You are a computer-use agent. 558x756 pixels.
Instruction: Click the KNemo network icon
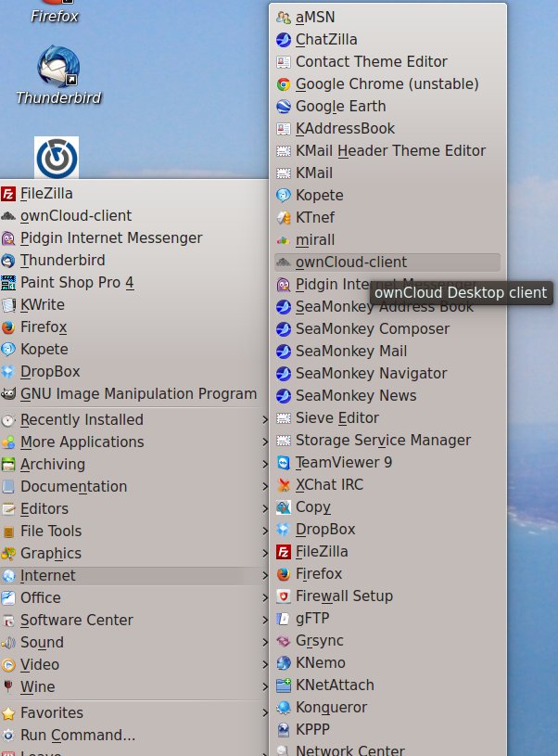tap(284, 663)
